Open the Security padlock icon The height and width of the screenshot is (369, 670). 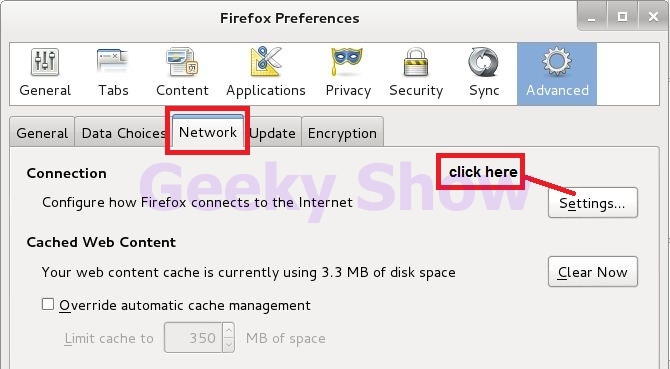coord(416,62)
